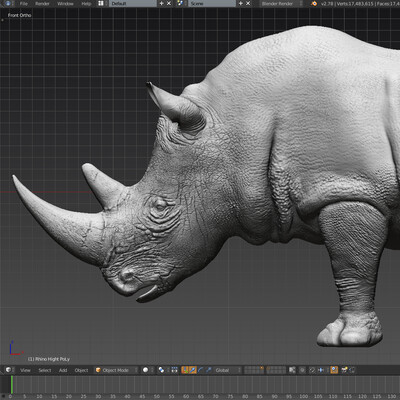This screenshot has width=400, height=400.
Task: Open the viewport shading sphere dropdown
Action: coord(147,370)
